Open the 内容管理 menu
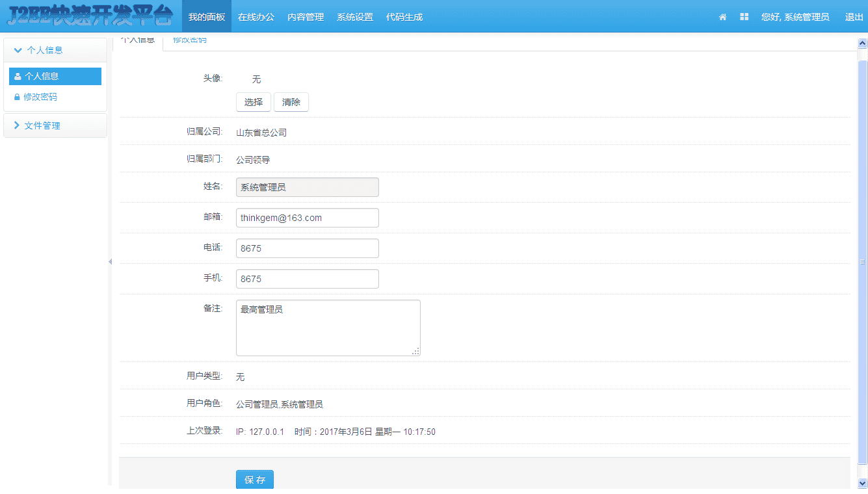The width and height of the screenshot is (868, 494). point(305,17)
